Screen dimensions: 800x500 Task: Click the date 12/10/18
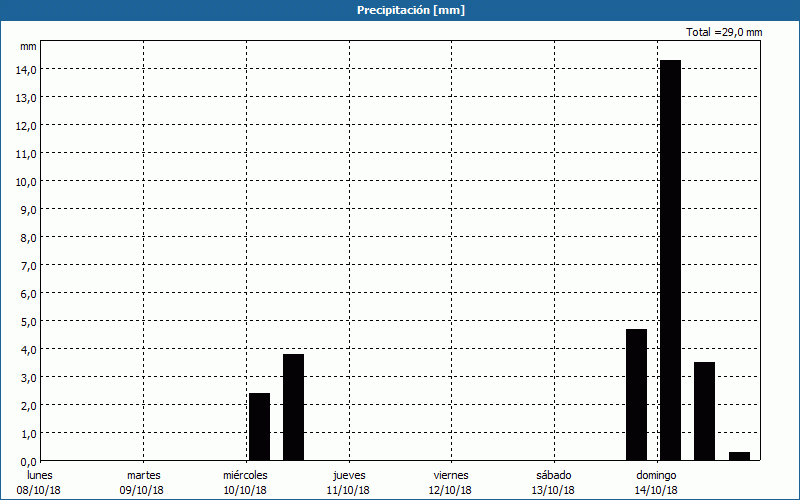(451, 490)
